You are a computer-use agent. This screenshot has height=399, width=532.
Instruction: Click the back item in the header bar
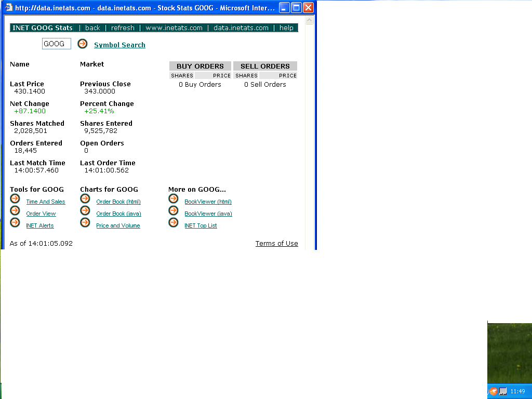[92, 28]
